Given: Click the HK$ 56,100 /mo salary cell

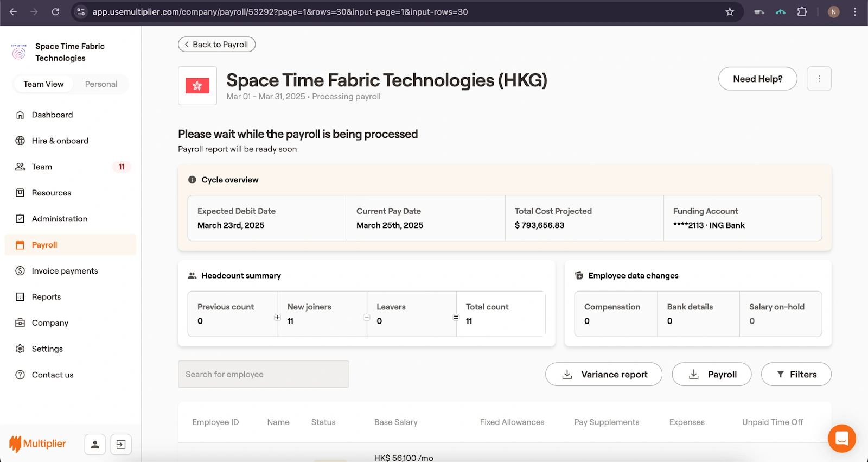Looking at the screenshot, I should click(404, 458).
